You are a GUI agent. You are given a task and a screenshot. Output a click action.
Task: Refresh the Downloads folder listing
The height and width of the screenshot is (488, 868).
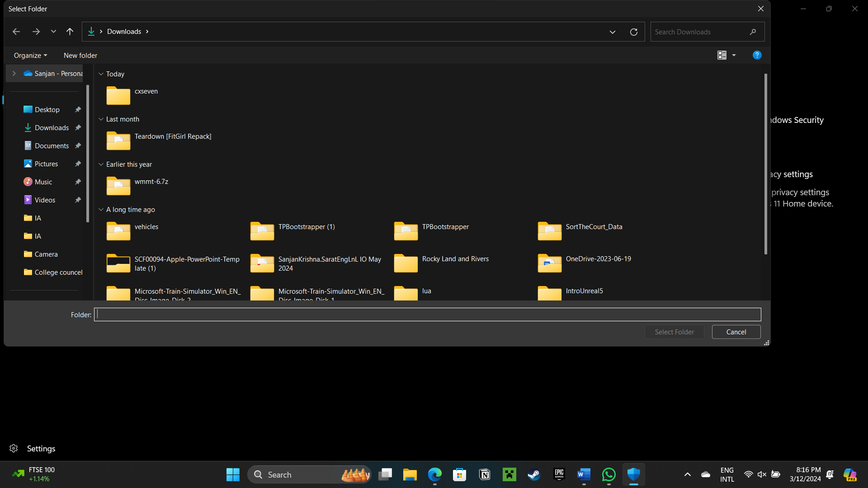pos(633,32)
